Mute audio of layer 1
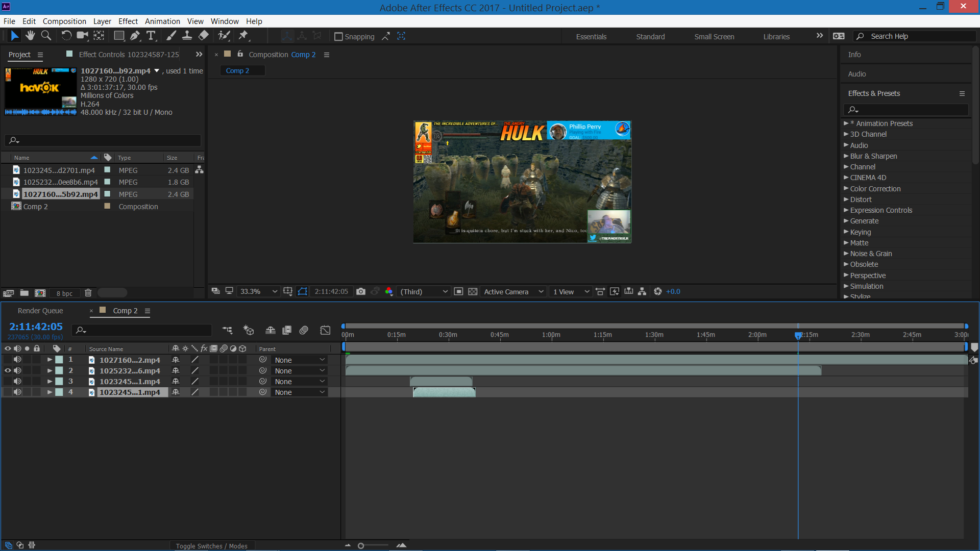The height and width of the screenshot is (551, 980). pos(17,360)
